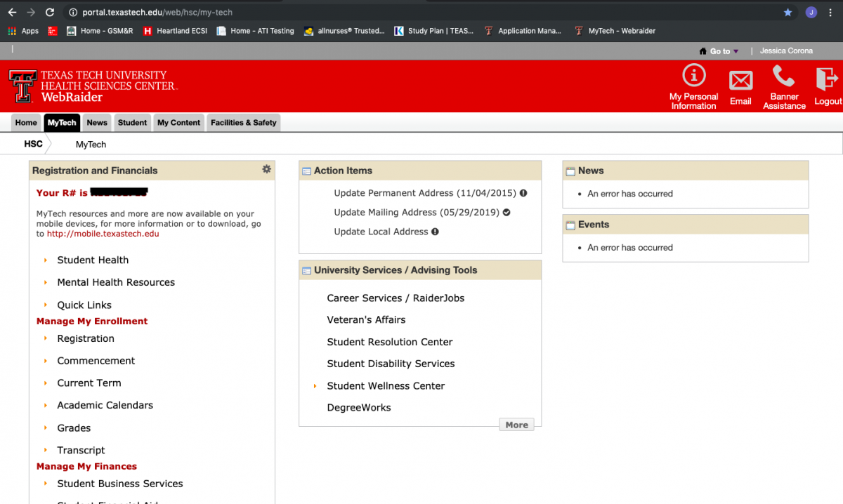Click the Email envelope icon
The height and width of the screenshot is (504, 843).
(x=740, y=81)
